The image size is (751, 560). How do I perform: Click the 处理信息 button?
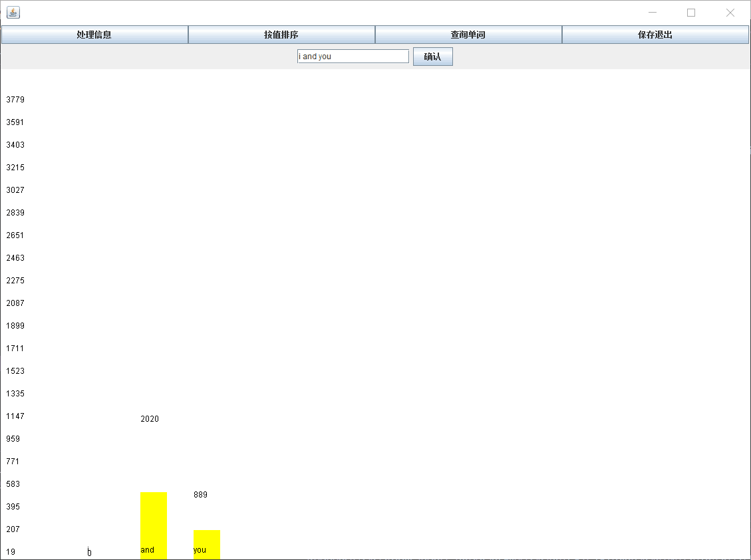[95, 35]
